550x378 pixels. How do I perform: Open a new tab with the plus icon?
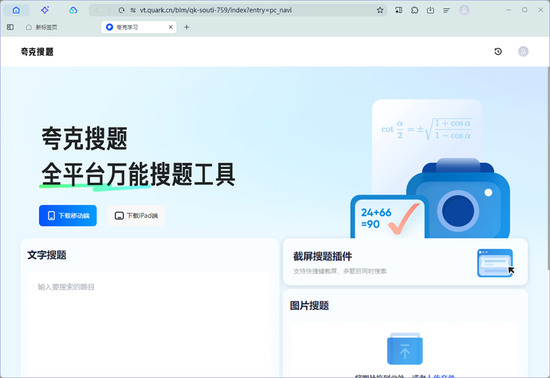[x=187, y=27]
